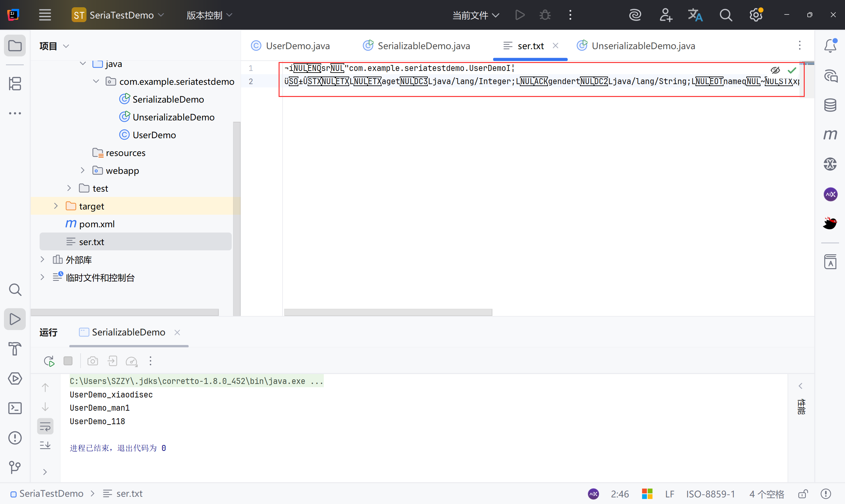Click ISO-8859-1 encoding in status bar
This screenshot has width=845, height=504.
click(x=710, y=493)
